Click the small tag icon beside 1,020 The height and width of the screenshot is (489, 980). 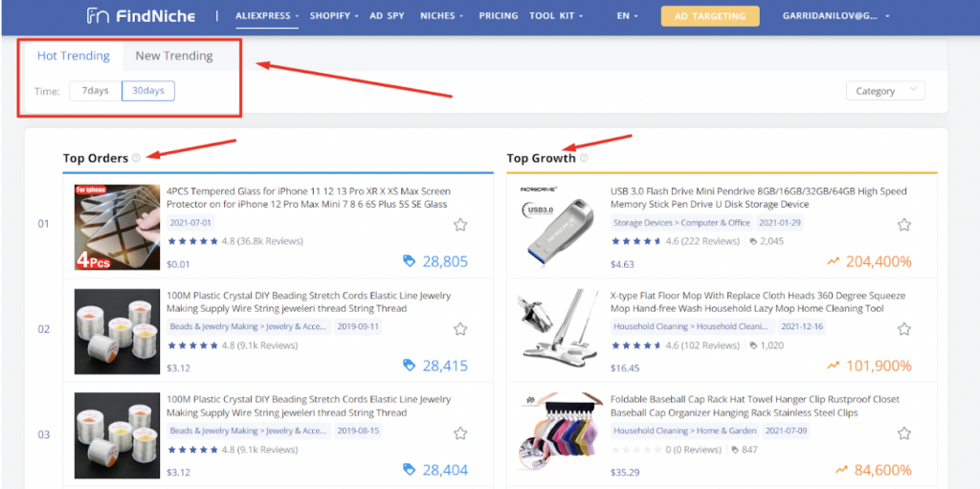click(753, 345)
